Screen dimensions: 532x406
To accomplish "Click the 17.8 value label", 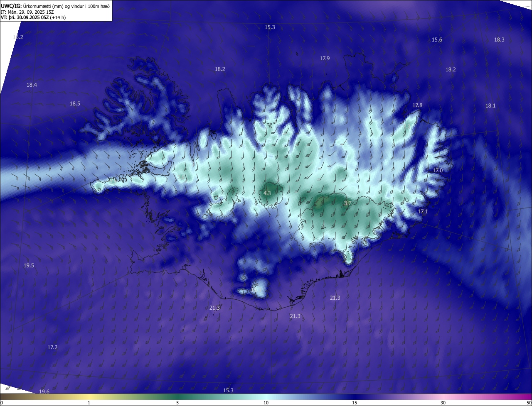I will [x=417, y=105].
